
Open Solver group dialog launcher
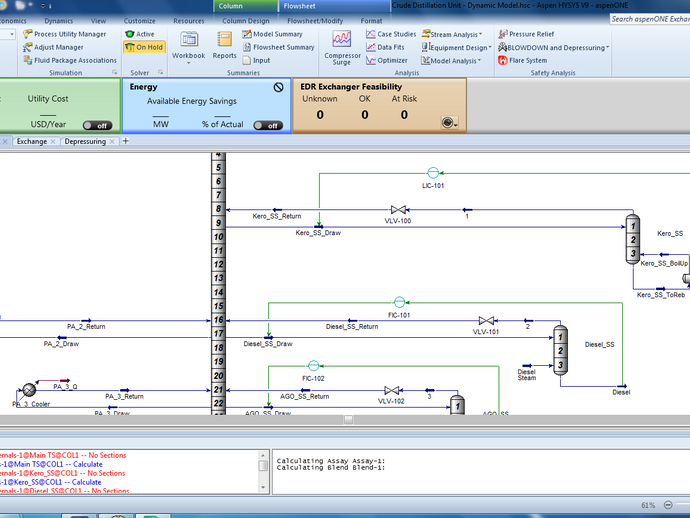click(x=161, y=72)
